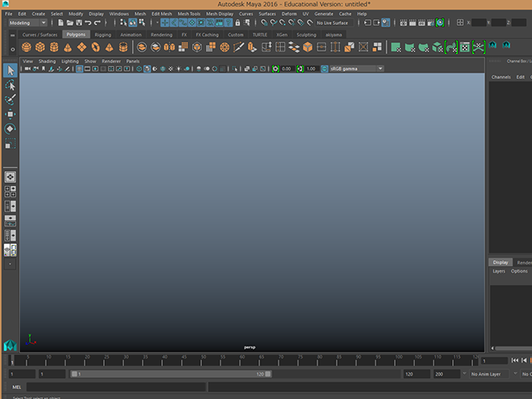Switch to the Rigging shelf tab
The image size is (532, 399).
103,35
